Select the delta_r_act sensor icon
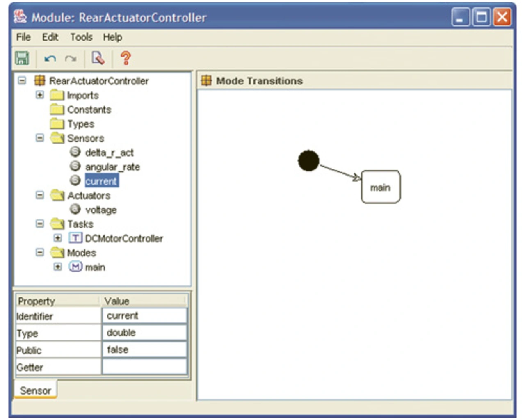 (75, 152)
